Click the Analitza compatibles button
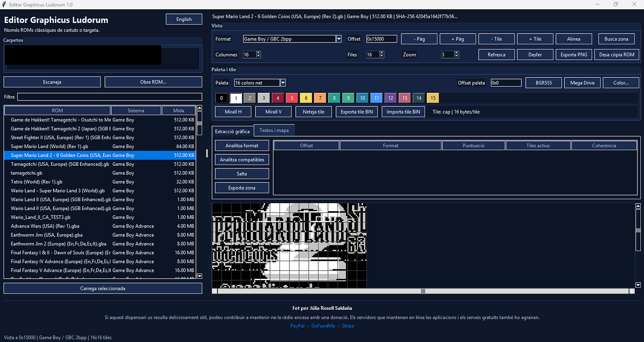The width and height of the screenshot is (644, 342). pyautogui.click(x=242, y=160)
